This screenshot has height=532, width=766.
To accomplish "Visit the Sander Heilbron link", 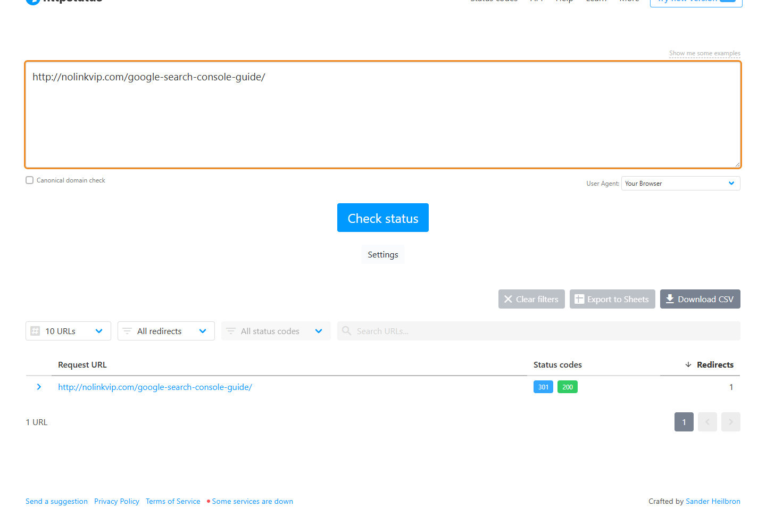I will 713,501.
